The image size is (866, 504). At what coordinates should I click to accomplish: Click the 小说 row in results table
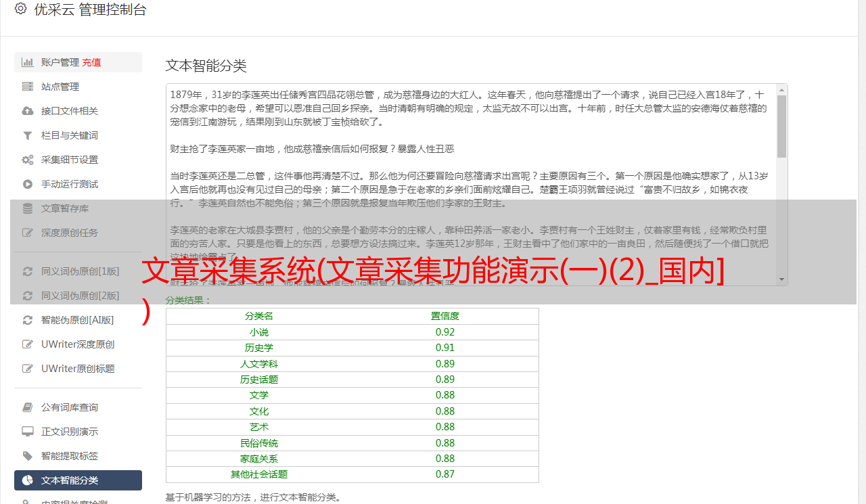tap(352, 332)
